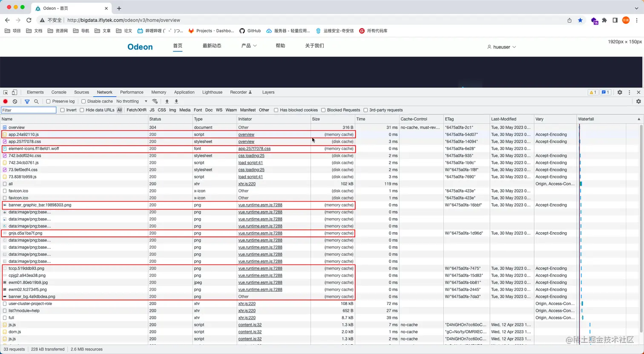Open Network panel settings gear
Image resolution: width=644 pixels, height=354 pixels.
click(x=638, y=101)
